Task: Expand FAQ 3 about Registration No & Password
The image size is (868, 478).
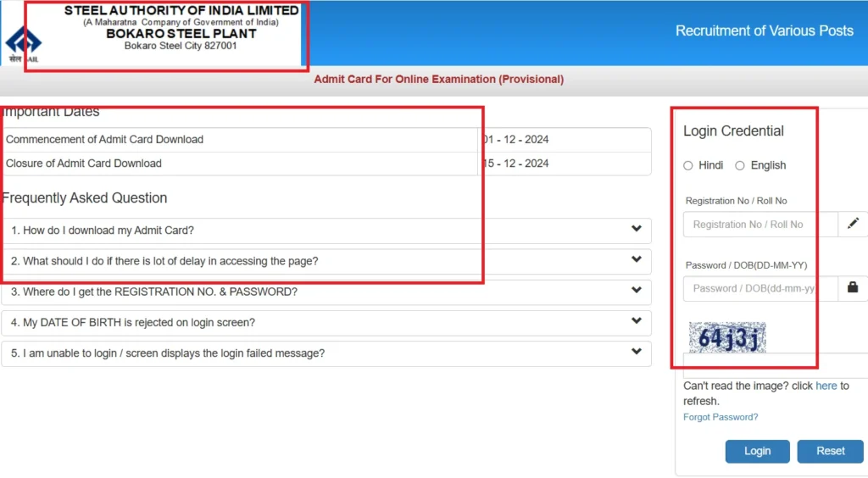Action: [326, 292]
